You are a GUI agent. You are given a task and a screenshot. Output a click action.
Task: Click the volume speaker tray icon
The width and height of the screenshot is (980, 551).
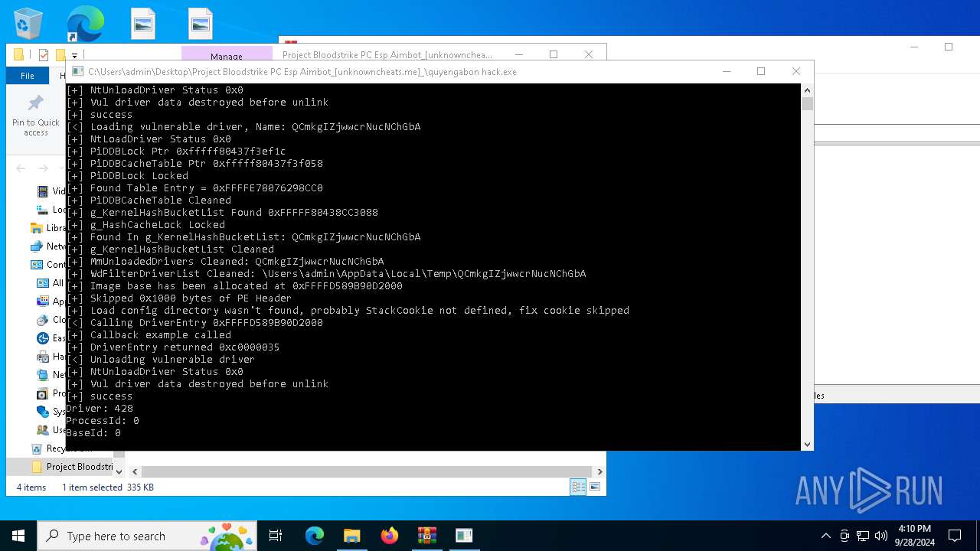pyautogui.click(x=880, y=536)
